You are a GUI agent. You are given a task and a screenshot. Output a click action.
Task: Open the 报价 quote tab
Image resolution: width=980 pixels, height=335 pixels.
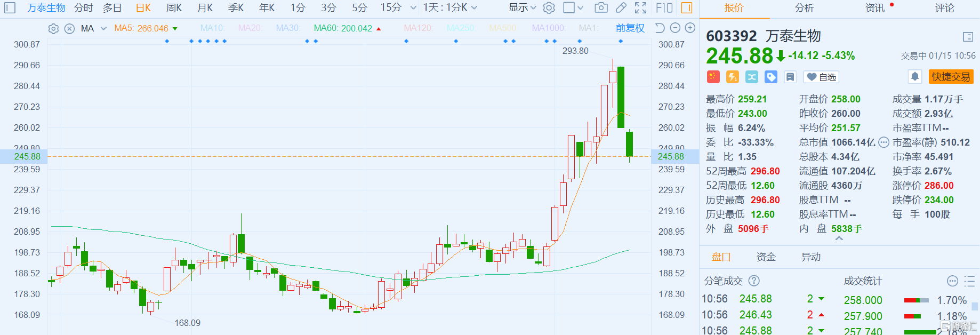(734, 8)
